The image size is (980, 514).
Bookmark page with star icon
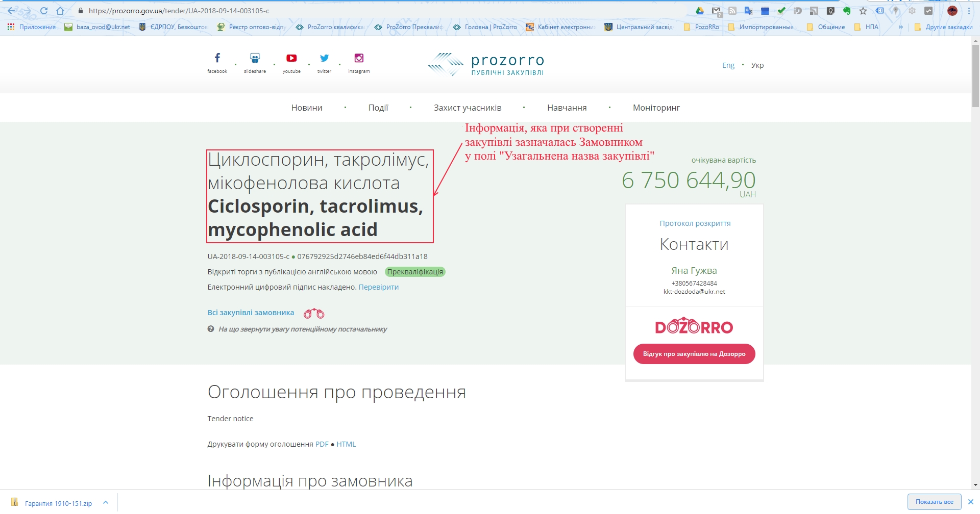pos(863,11)
